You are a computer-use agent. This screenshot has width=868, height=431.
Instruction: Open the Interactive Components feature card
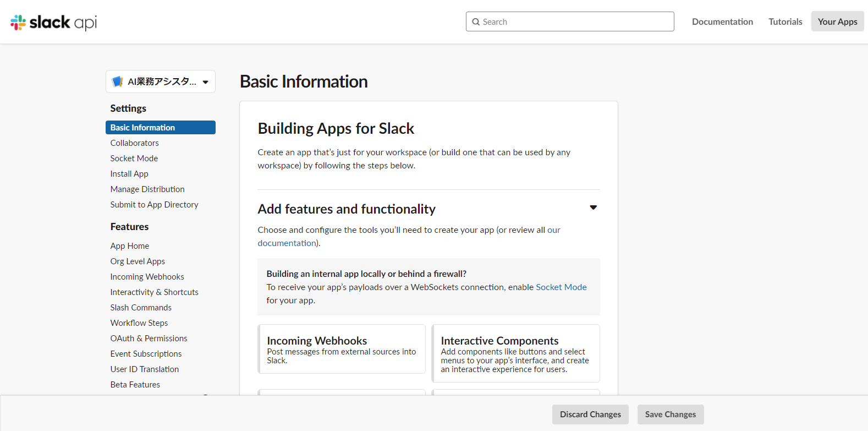click(x=515, y=353)
